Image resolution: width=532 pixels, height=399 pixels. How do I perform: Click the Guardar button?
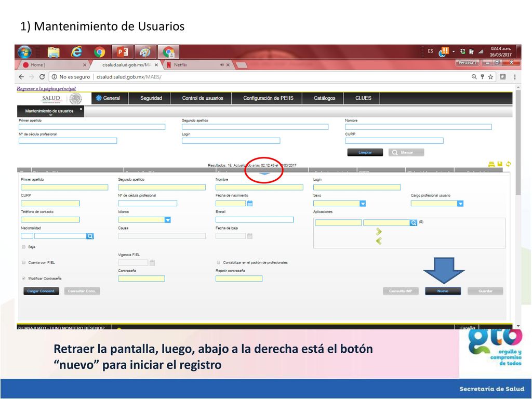pyautogui.click(x=485, y=291)
